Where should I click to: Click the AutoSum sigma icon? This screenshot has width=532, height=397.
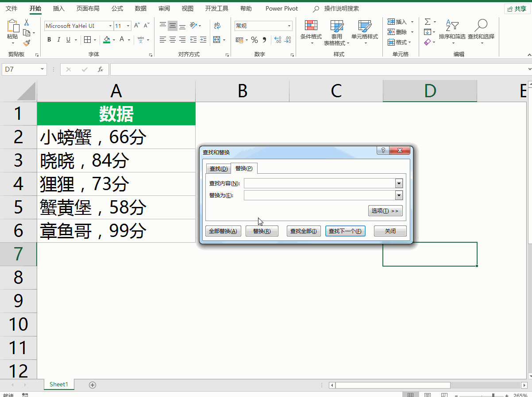pos(427,22)
